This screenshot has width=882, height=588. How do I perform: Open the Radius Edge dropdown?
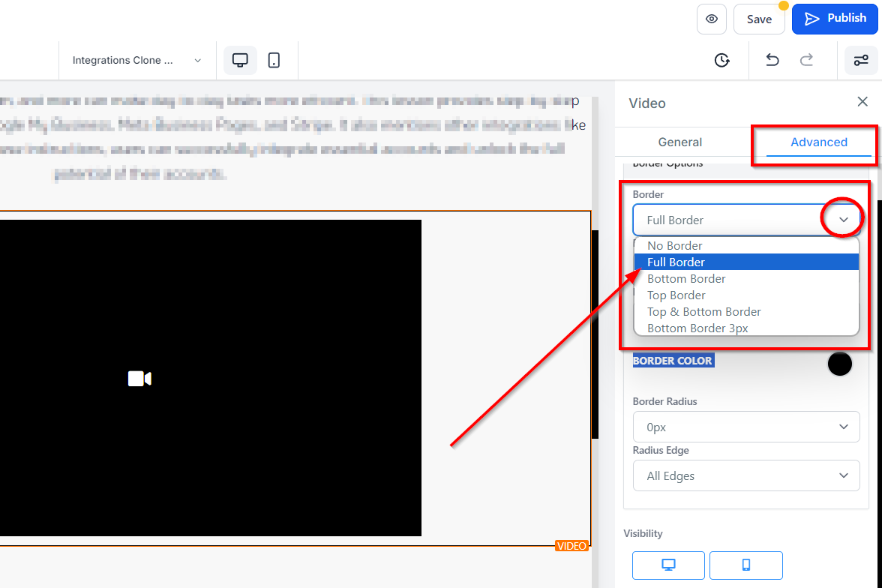[x=745, y=475]
